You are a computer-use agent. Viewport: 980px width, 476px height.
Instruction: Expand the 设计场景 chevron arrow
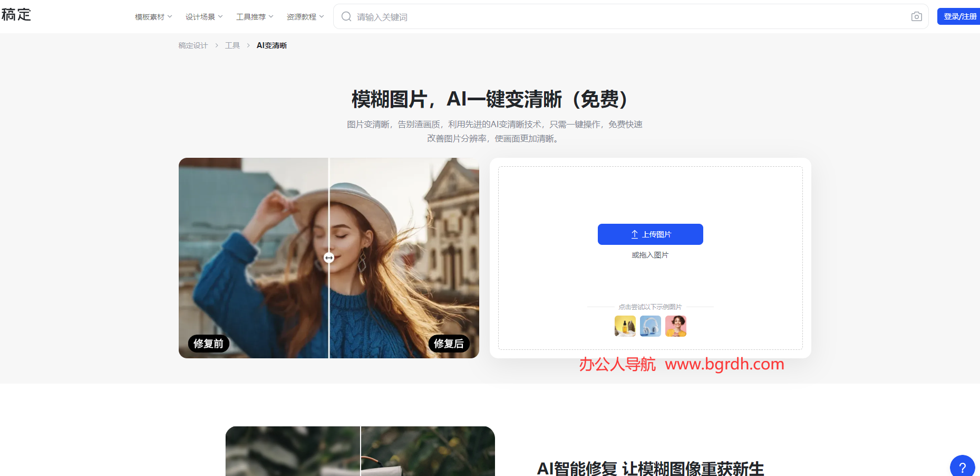coord(220,17)
